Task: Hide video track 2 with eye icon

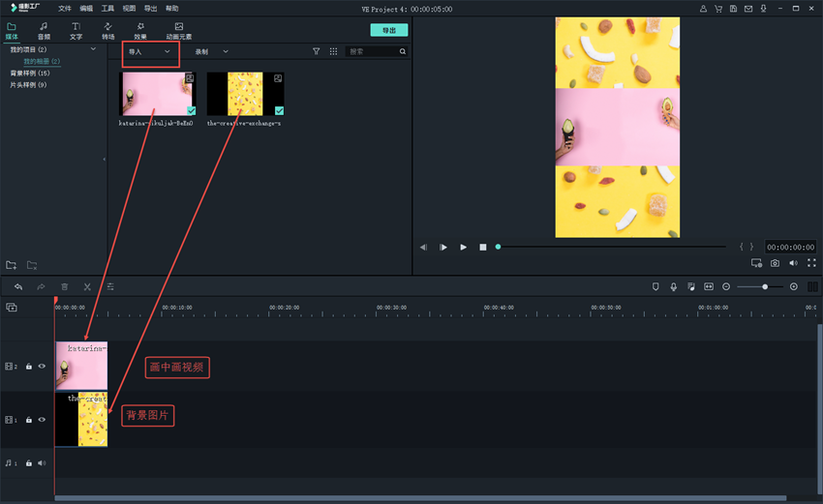Action: 42,367
